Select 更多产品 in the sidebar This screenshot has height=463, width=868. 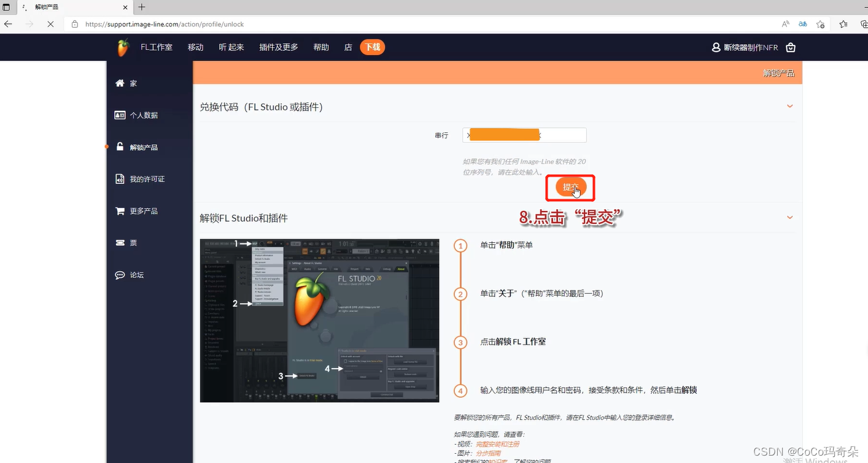tap(144, 211)
